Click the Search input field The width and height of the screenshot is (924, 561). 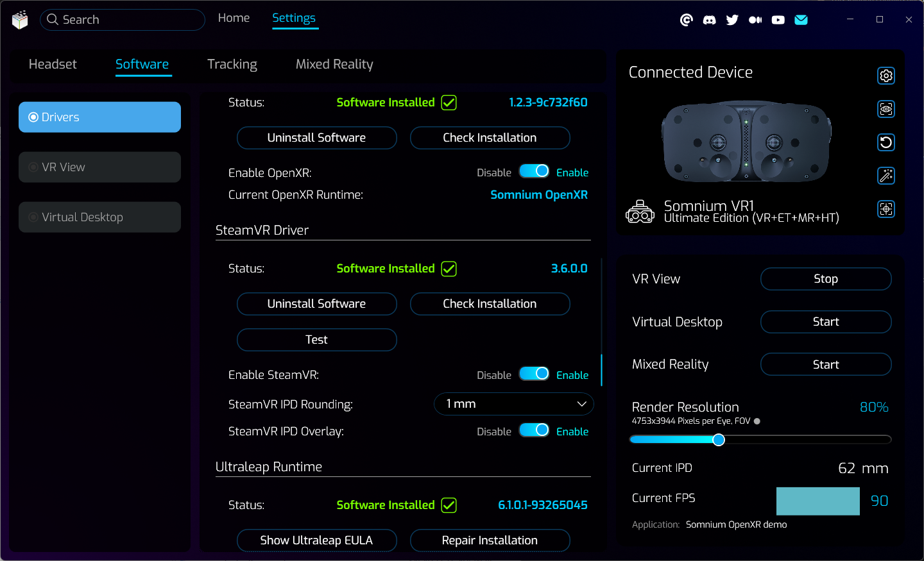[x=128, y=20]
